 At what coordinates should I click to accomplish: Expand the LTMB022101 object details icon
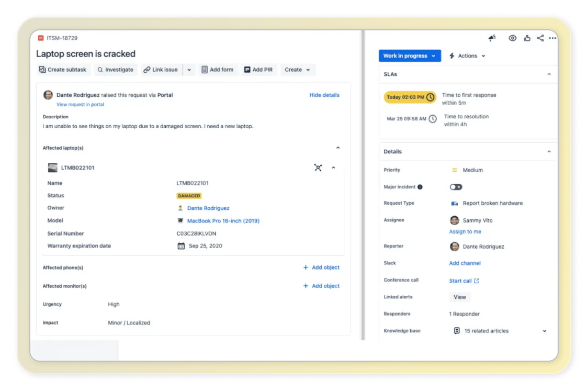coord(318,168)
